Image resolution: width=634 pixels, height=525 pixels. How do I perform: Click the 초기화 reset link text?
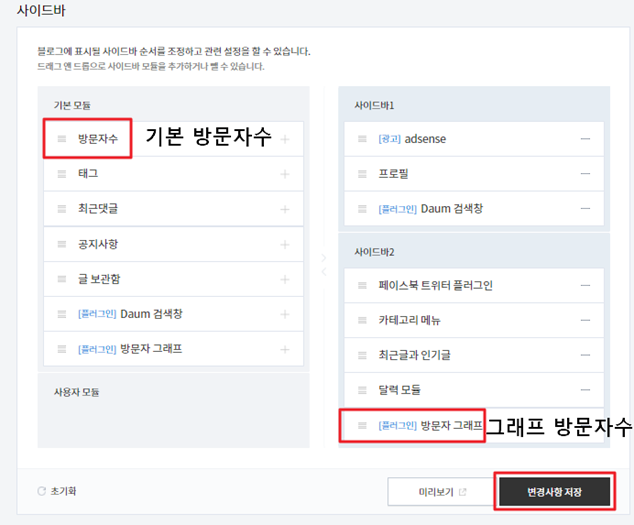pyautogui.click(x=63, y=491)
